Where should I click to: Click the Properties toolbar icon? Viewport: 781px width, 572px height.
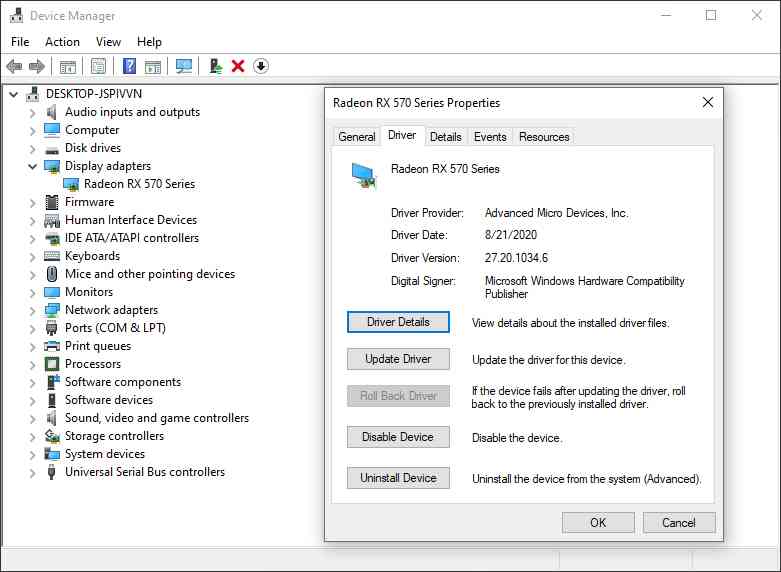[99, 66]
